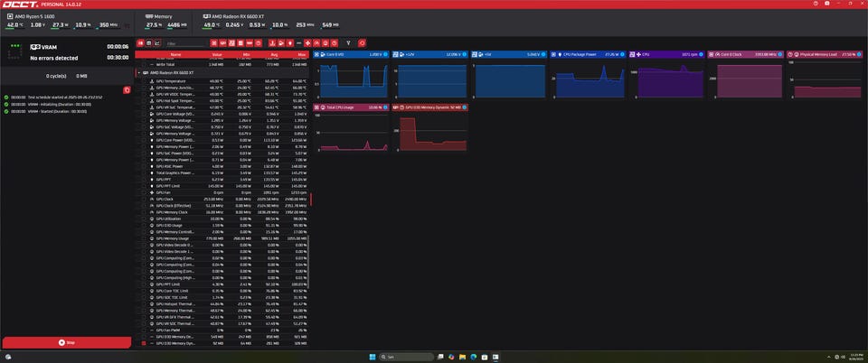The width and height of the screenshot is (868, 363).
Task: Click the CPU Package Power graph area
Action: pyautogui.click(x=587, y=80)
